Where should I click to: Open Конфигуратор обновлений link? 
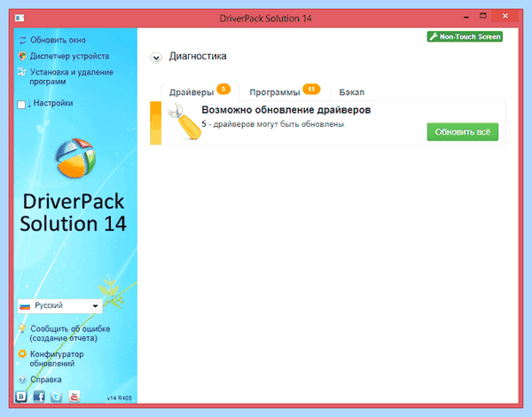[x=57, y=358]
